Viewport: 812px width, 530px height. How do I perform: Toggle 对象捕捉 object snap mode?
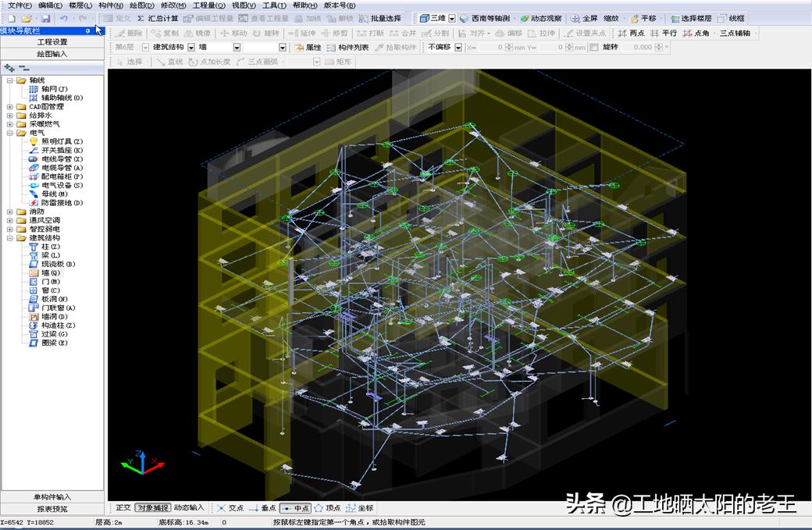pyautogui.click(x=151, y=507)
